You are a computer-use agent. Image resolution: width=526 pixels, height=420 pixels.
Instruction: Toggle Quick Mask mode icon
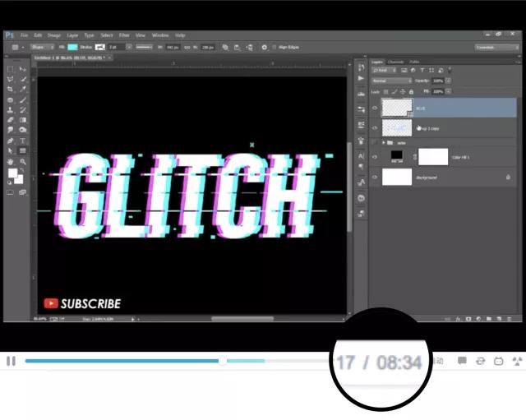[11, 192]
